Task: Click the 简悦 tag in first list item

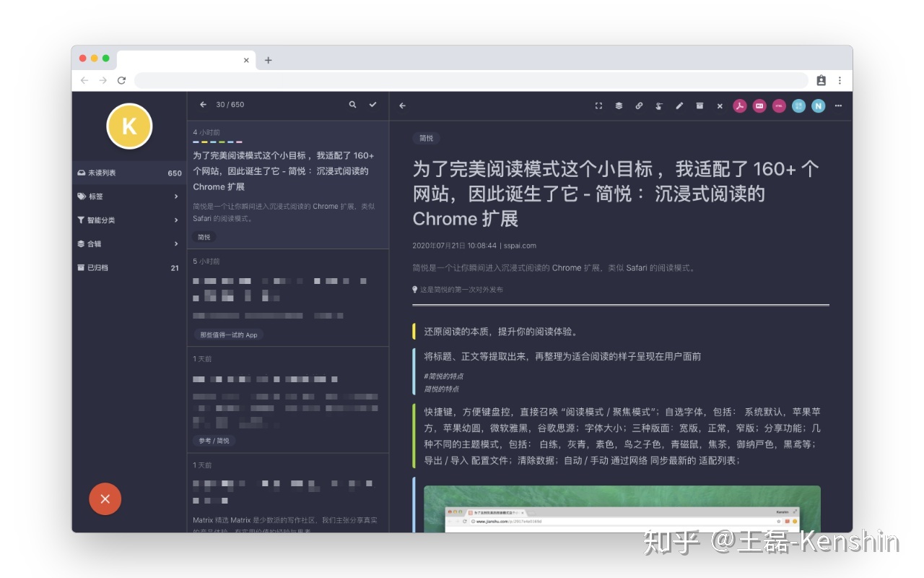Action: click(204, 237)
